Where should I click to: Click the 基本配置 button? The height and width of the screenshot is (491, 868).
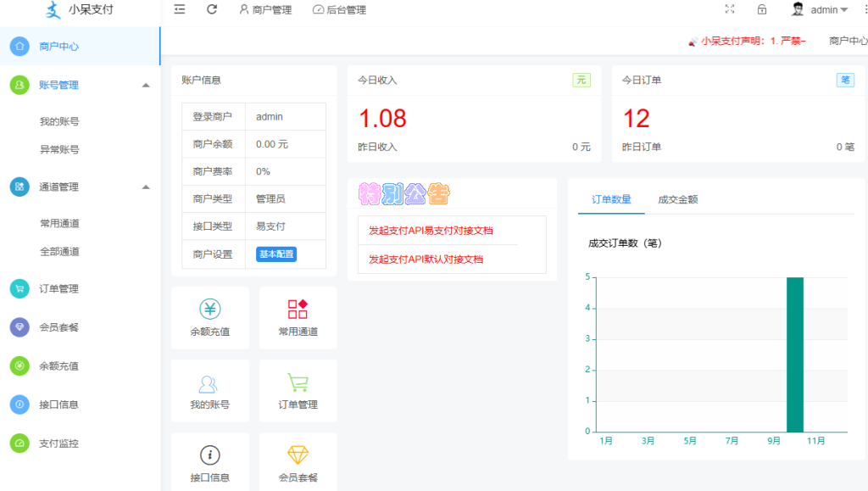point(276,254)
